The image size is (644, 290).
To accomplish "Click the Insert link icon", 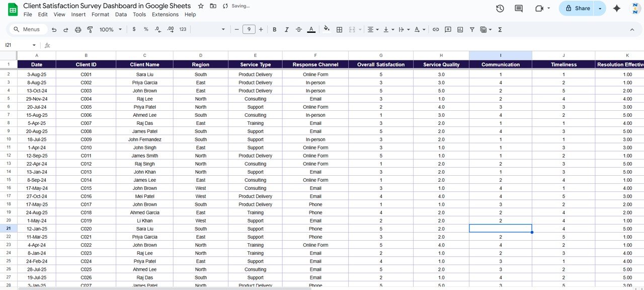I will (436, 30).
